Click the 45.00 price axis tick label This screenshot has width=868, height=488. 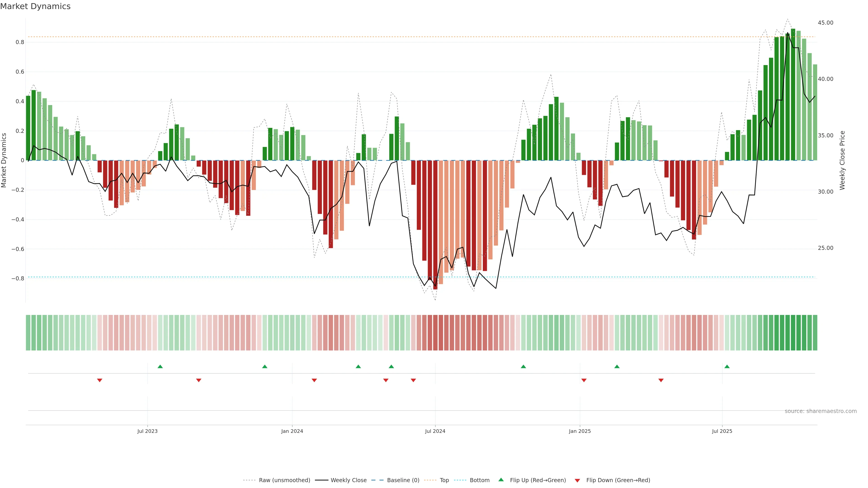pyautogui.click(x=825, y=23)
